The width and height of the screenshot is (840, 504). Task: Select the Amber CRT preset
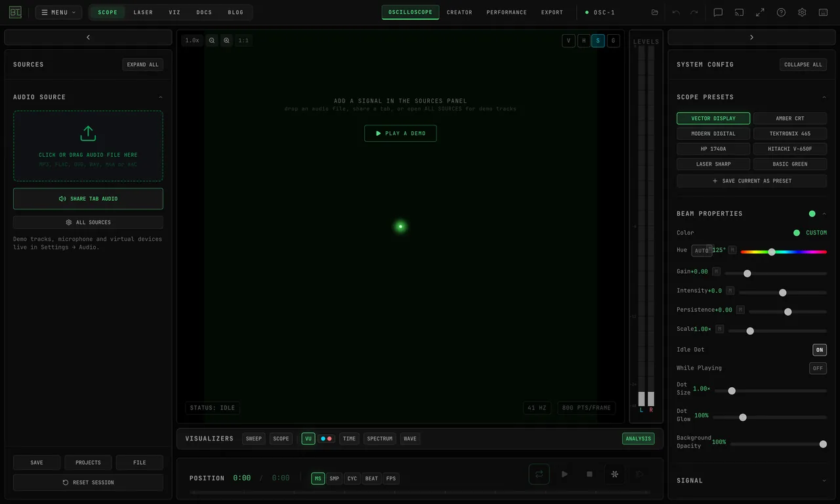[790, 119]
